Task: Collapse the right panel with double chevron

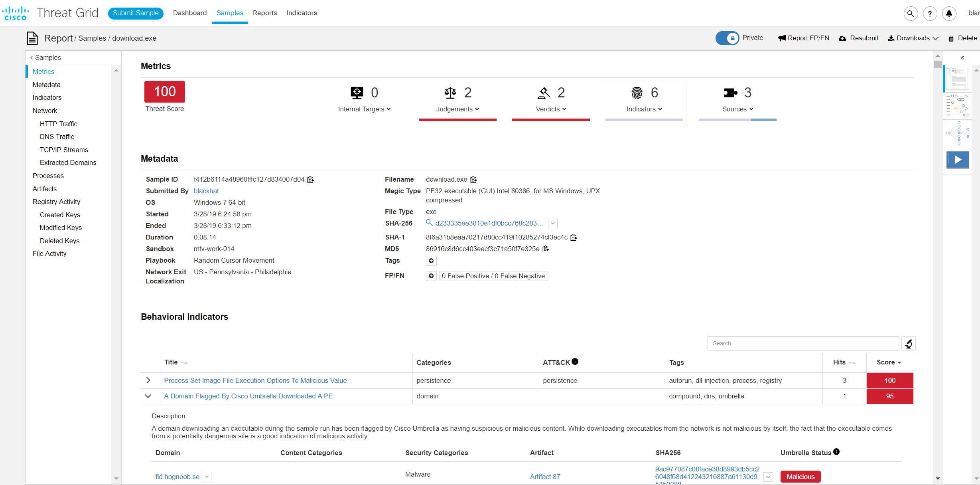Action: pos(962,58)
